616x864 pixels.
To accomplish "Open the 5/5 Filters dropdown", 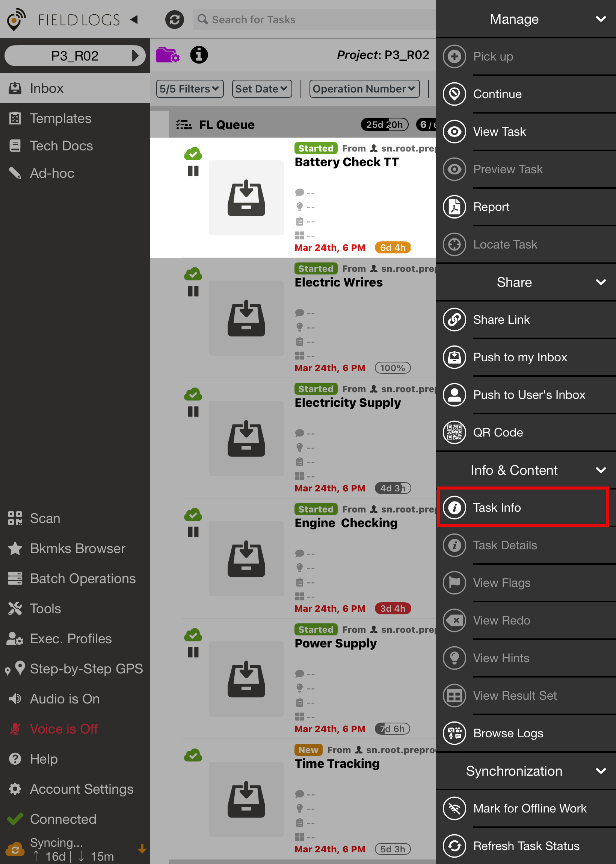I will point(190,89).
